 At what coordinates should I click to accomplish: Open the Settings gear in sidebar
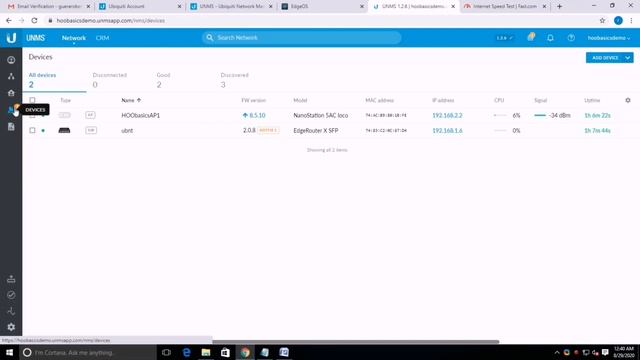(x=11, y=327)
